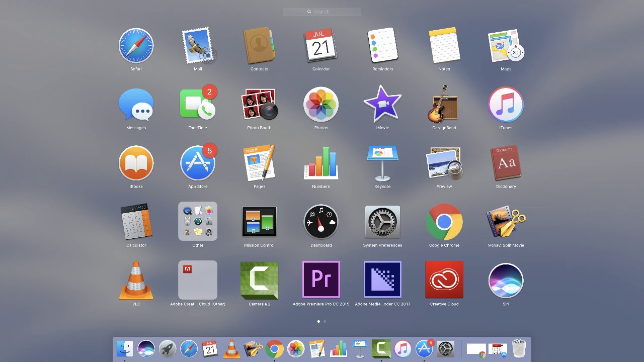
Task: Click the Launchpad rocket in the Dock
Action: (x=168, y=349)
